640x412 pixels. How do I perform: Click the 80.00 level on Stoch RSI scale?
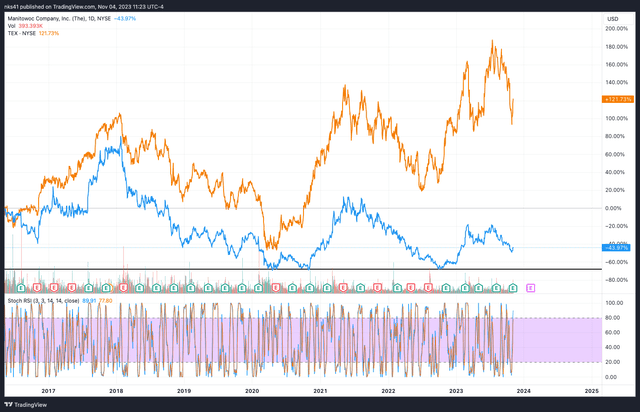pos(614,318)
